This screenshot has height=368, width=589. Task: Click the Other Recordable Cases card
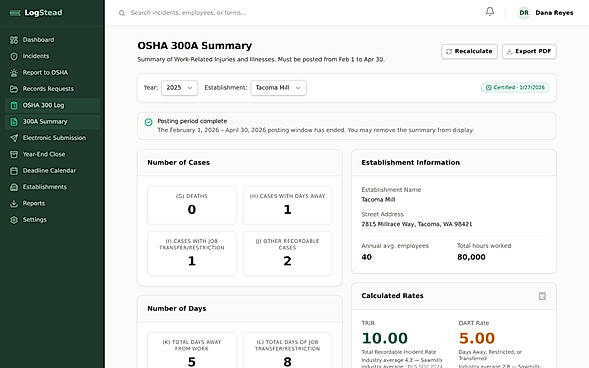coord(287,253)
